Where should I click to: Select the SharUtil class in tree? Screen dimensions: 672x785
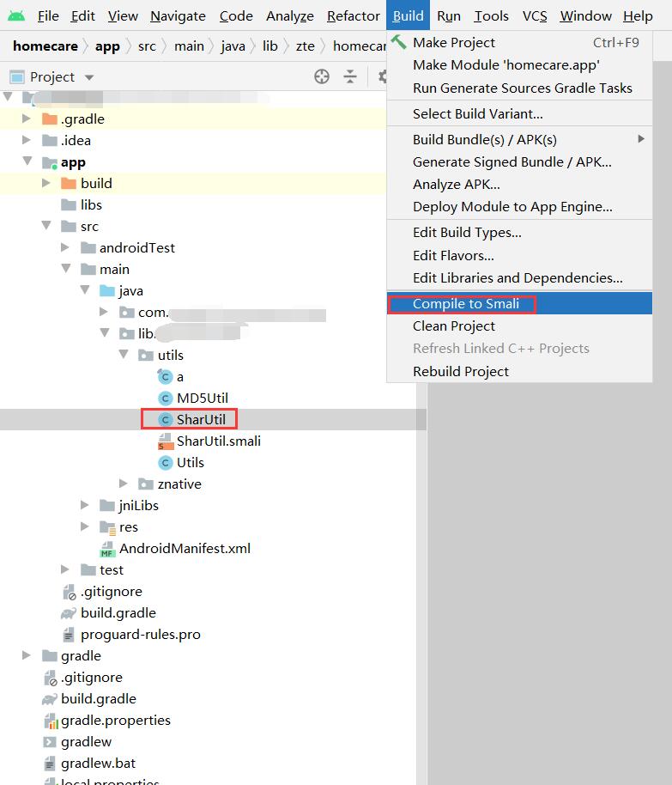point(201,419)
